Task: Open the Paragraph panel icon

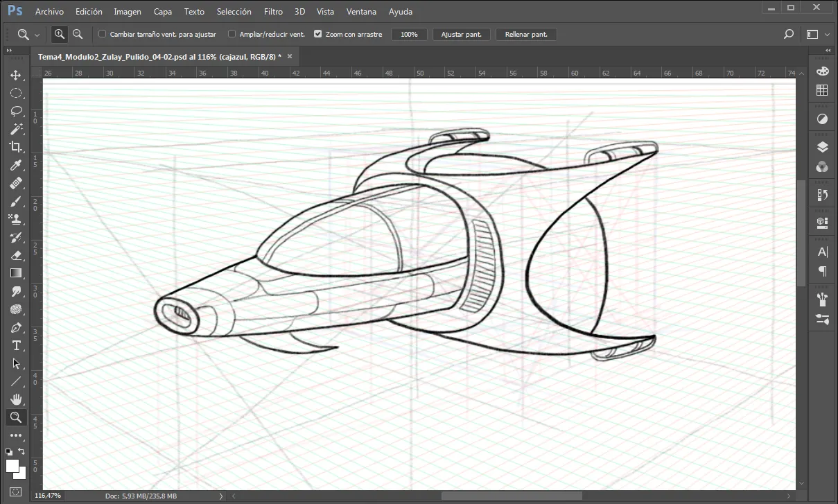Action: point(822,270)
